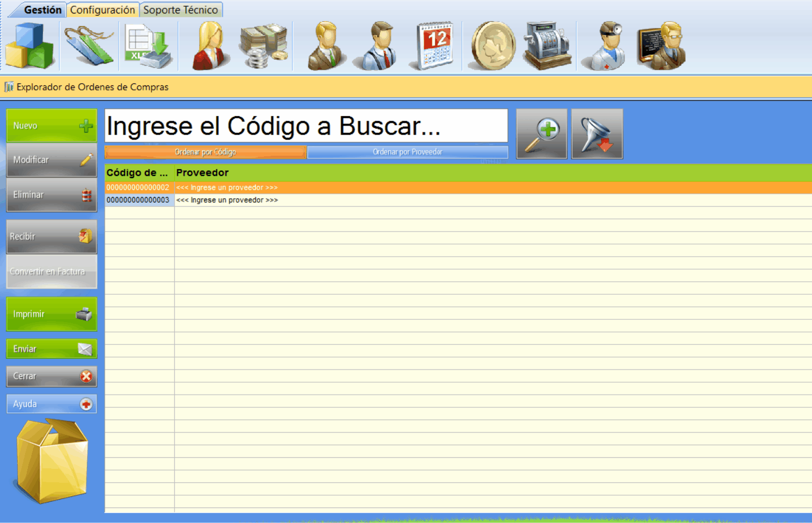The height and width of the screenshot is (523, 812).
Task: Open the Configuración tab
Action: click(103, 10)
